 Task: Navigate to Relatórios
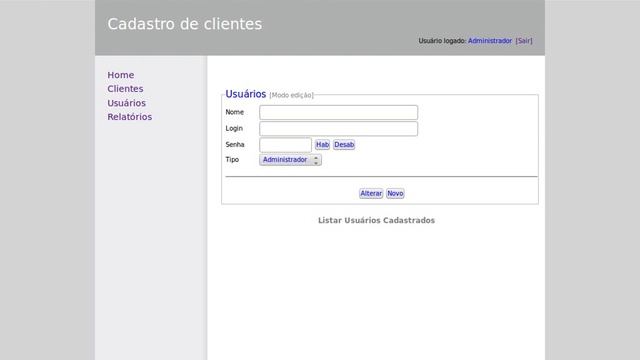(129, 117)
